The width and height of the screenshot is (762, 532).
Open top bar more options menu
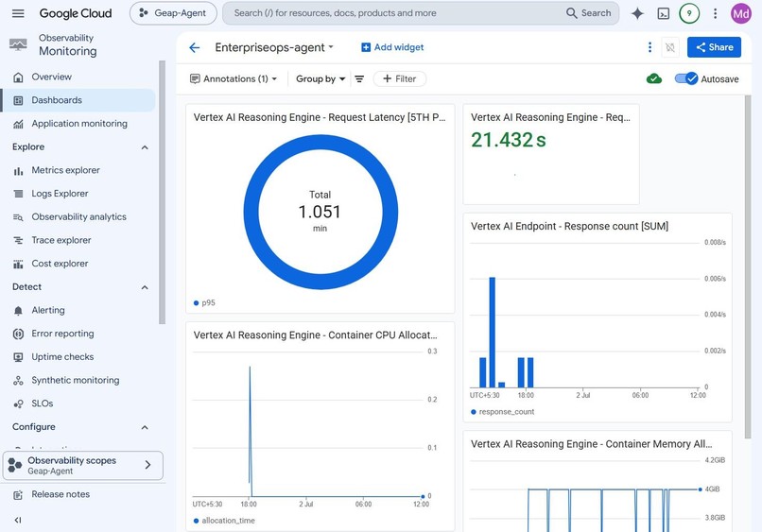[x=715, y=13]
